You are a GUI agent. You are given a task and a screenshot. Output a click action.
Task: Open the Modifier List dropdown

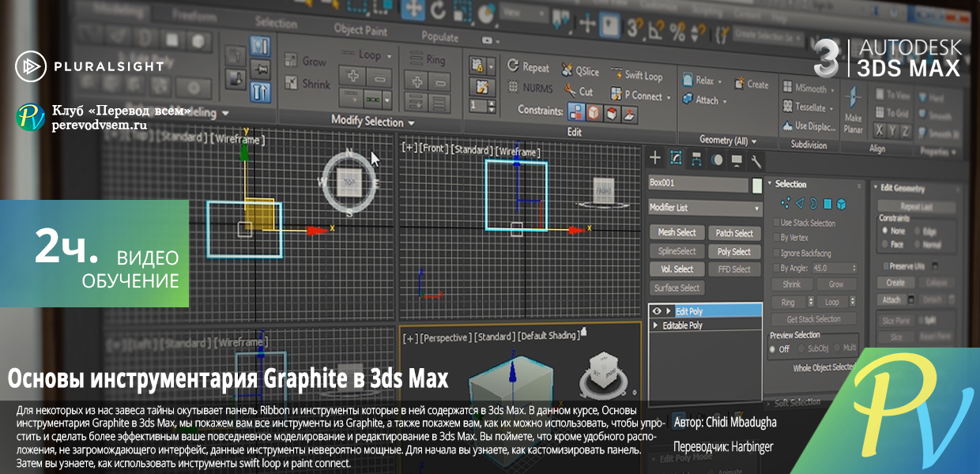click(705, 208)
